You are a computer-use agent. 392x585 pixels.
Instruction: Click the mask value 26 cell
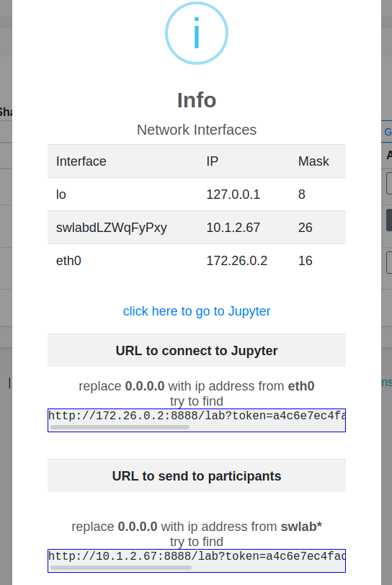(305, 228)
